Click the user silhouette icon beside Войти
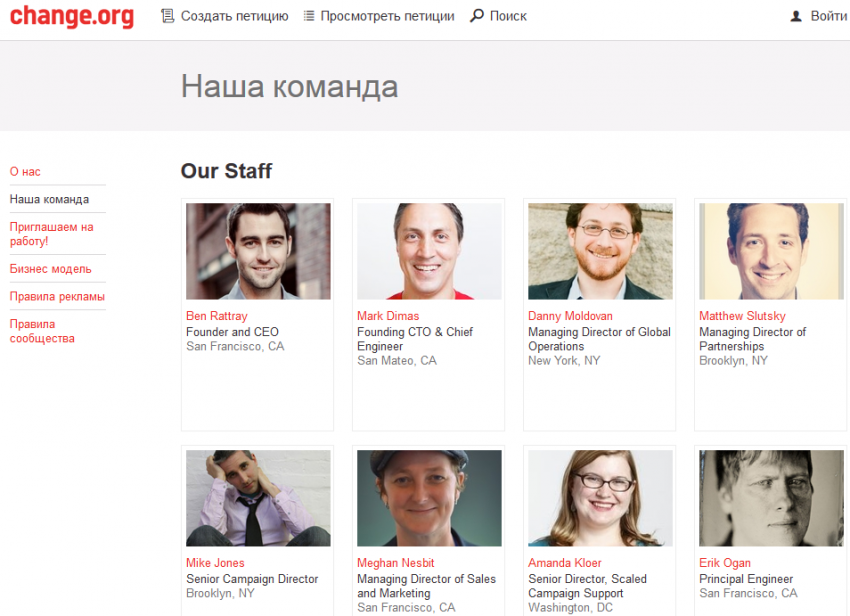Screen dimensions: 850x616 (x=796, y=17)
